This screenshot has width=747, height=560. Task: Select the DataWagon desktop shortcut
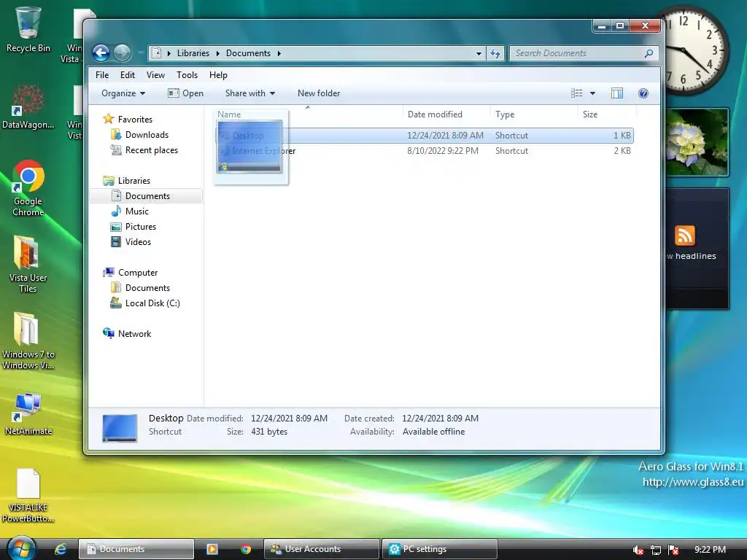click(x=28, y=106)
